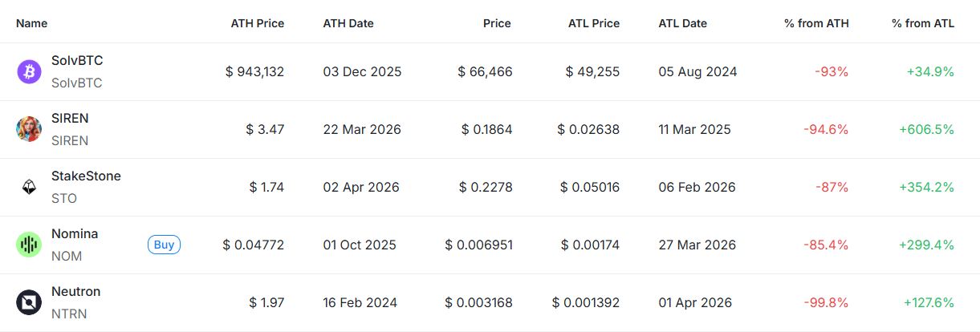Open the StakeStone coin name link

86,176
